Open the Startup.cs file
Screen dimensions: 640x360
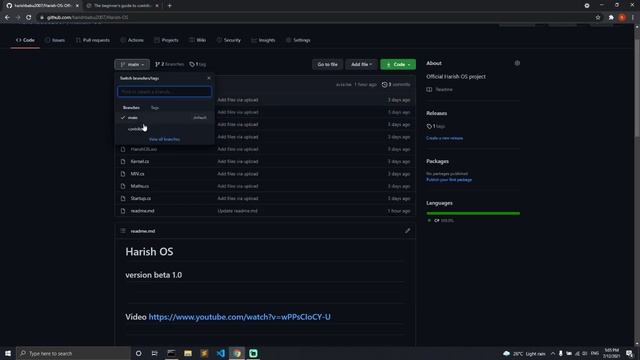pos(140,198)
